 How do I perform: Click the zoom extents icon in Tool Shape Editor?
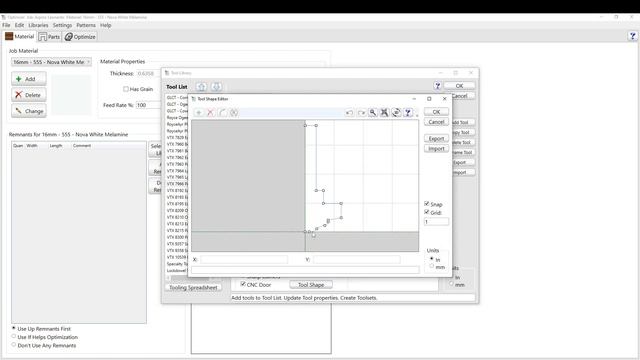click(384, 113)
